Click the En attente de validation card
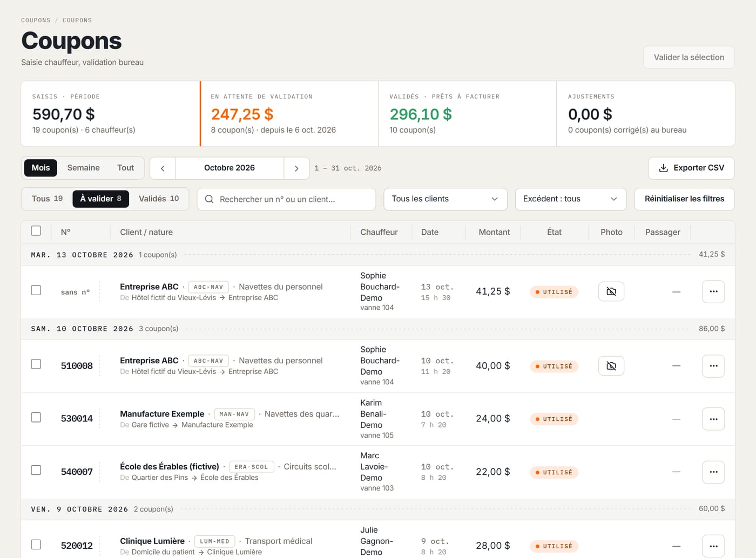Screen dimensions: 756x558 289,114
